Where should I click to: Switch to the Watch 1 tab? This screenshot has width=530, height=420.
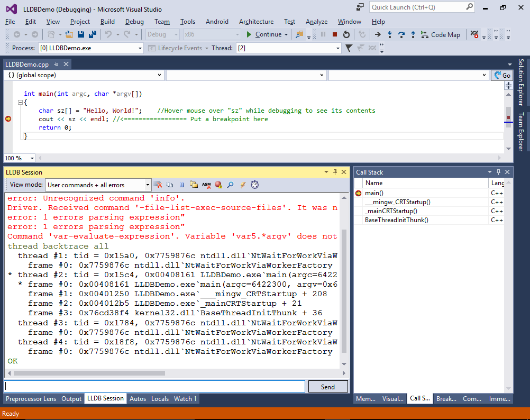(185, 399)
